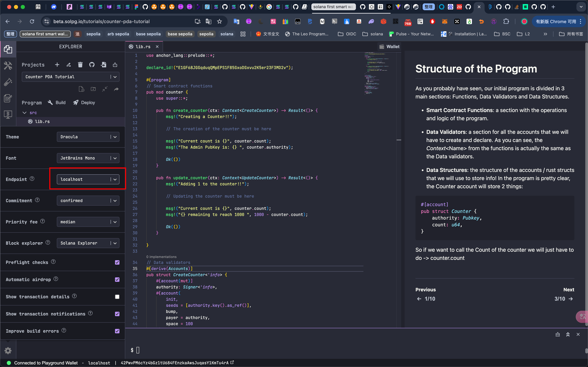Bookmark this page with star icon
The width and height of the screenshot is (588, 367).
pyautogui.click(x=219, y=21)
